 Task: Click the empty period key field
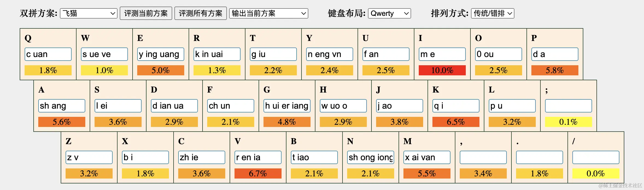pos(540,157)
